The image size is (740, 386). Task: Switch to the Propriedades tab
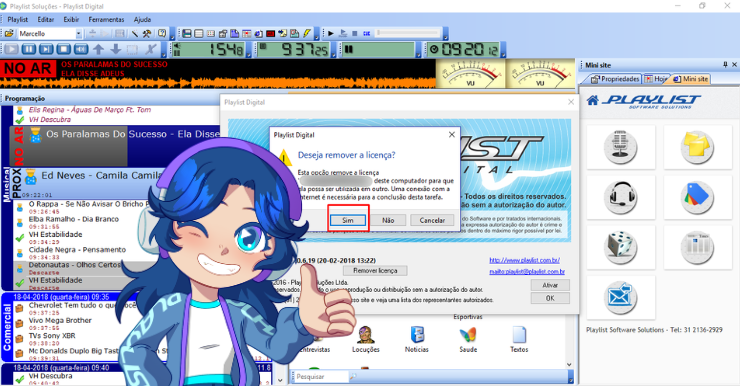615,79
